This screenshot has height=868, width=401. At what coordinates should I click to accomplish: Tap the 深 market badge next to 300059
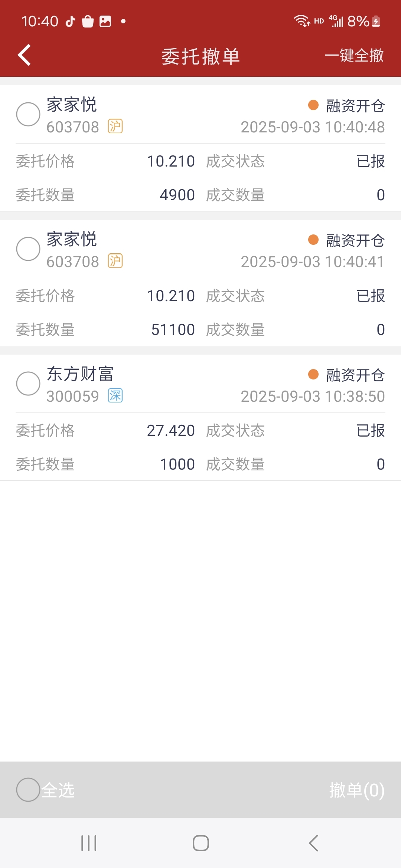tap(115, 395)
